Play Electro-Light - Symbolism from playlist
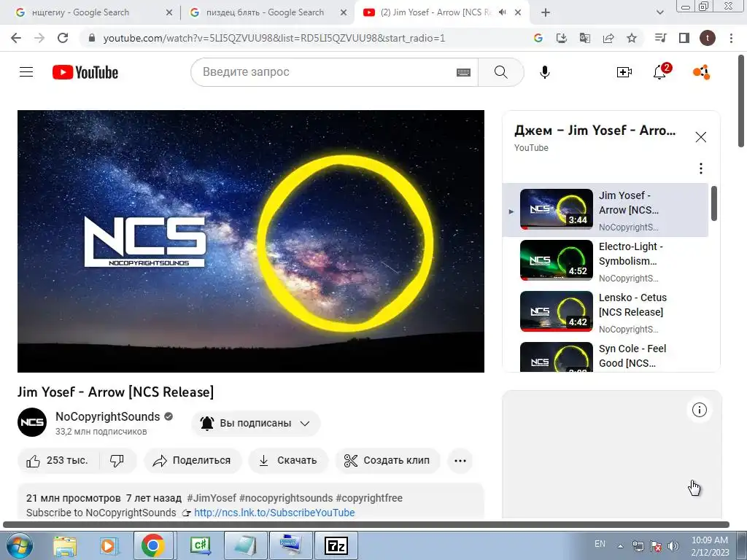Viewport: 747px width, 560px height. coord(605,261)
